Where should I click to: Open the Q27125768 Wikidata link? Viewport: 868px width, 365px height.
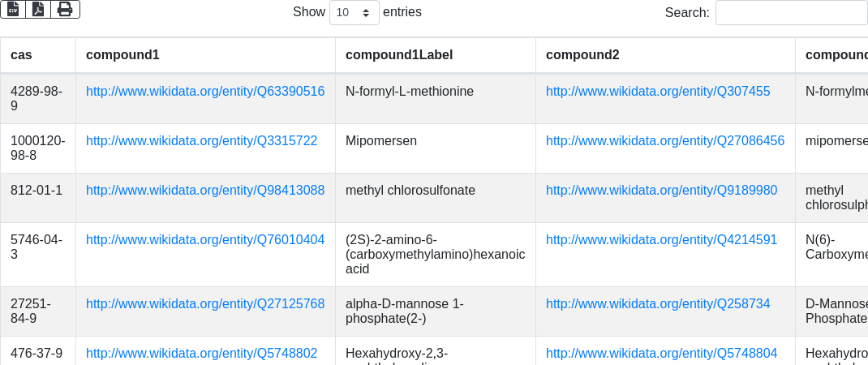pos(205,304)
